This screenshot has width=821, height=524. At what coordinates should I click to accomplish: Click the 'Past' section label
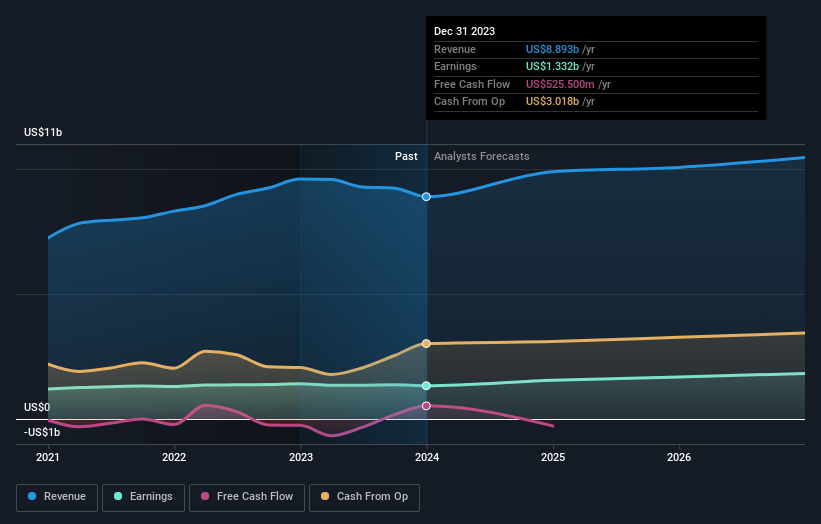(x=406, y=157)
